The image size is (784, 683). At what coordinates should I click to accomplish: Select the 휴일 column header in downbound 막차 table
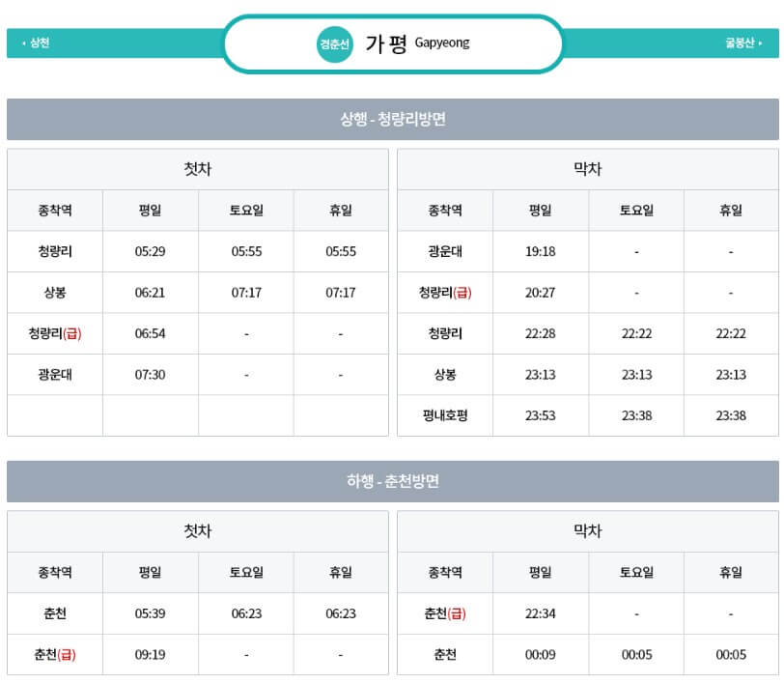coord(731,572)
